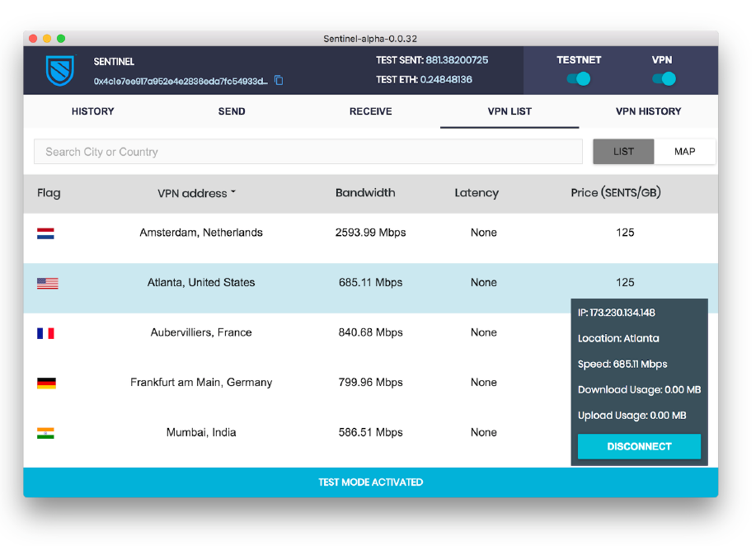Click the Amsterdam price value 125
This screenshot has width=756, height=546.
click(625, 233)
